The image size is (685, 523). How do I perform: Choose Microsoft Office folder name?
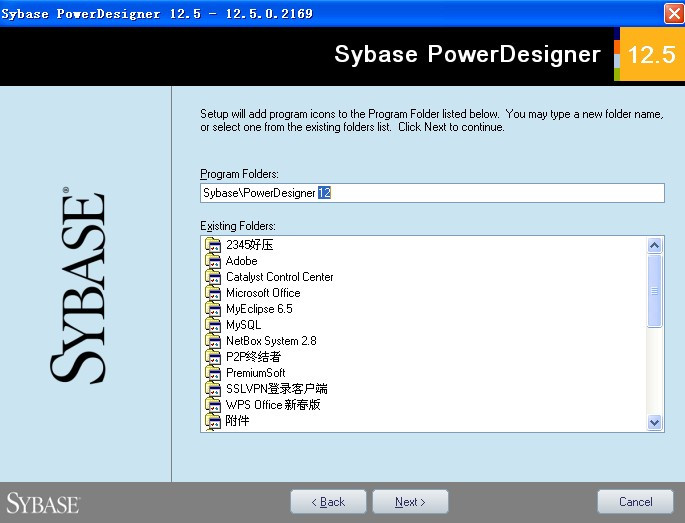263,293
